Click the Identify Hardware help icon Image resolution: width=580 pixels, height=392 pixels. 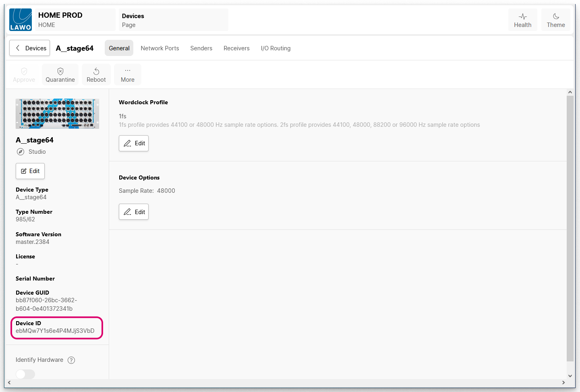point(71,360)
